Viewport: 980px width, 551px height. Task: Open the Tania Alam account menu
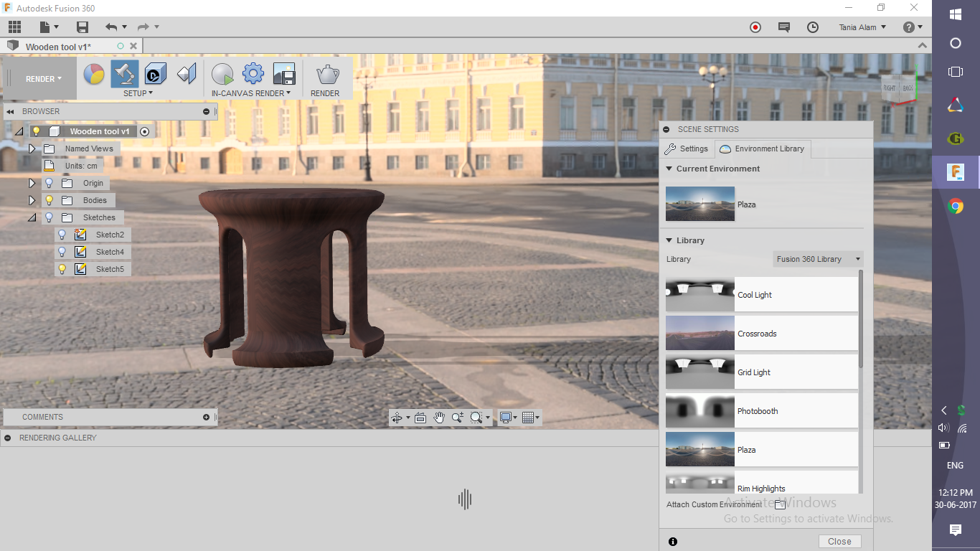pyautogui.click(x=862, y=27)
